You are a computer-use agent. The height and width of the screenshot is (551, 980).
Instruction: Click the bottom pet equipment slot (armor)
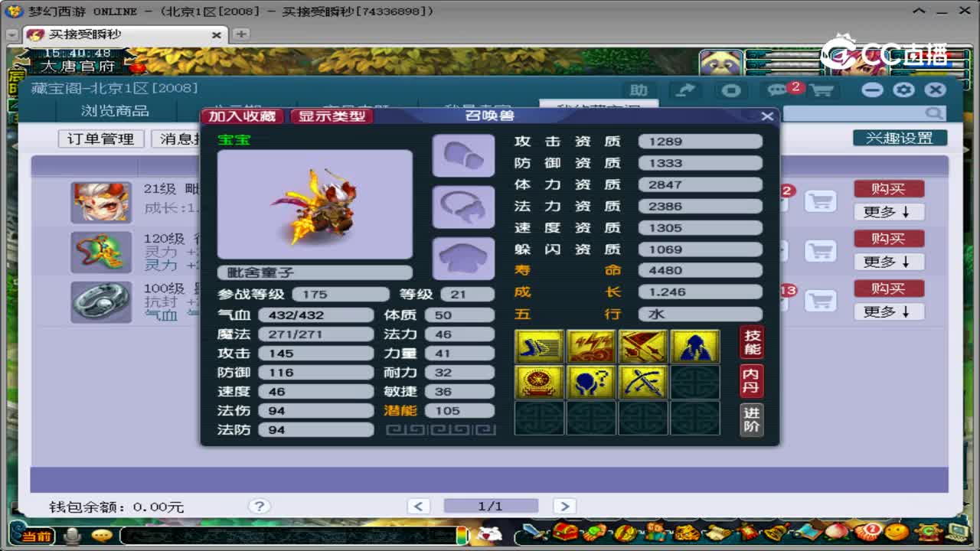point(463,259)
